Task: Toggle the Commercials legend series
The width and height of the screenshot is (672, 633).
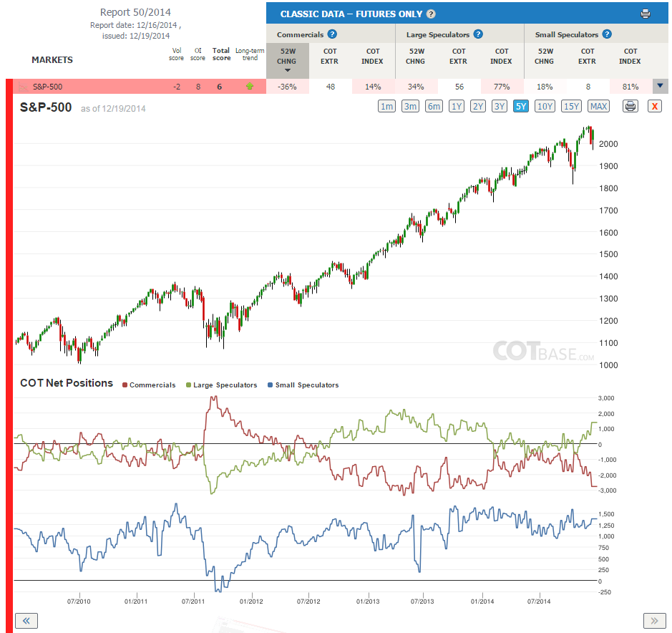Action: [x=149, y=385]
